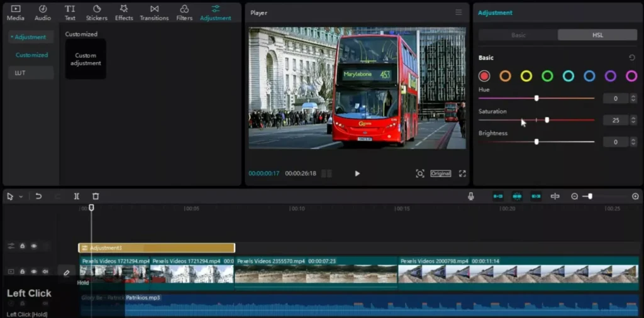The height and width of the screenshot is (318, 644).
Task: Click the Split tool icon
Action: pos(76,197)
